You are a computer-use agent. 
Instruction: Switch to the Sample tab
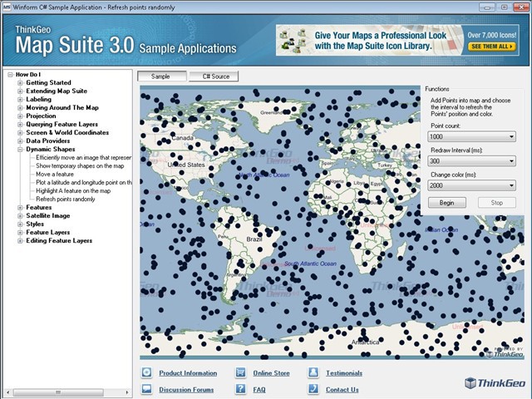(x=162, y=76)
